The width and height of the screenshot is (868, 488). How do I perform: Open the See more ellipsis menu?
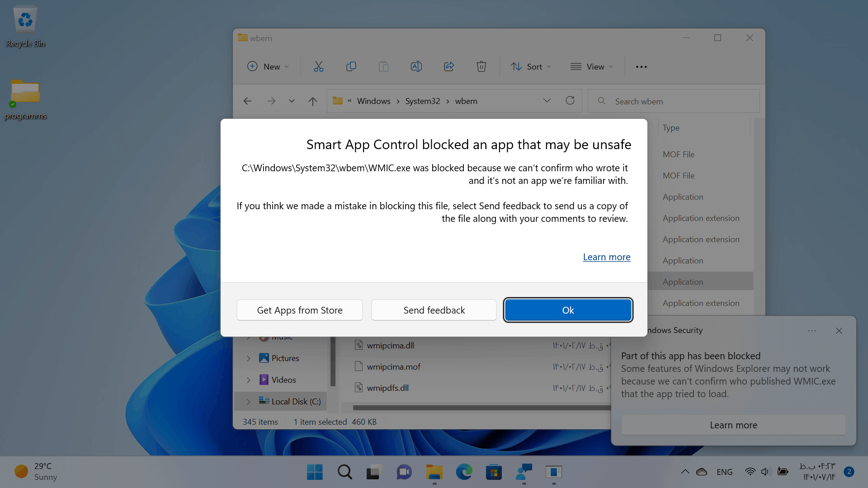pos(641,67)
